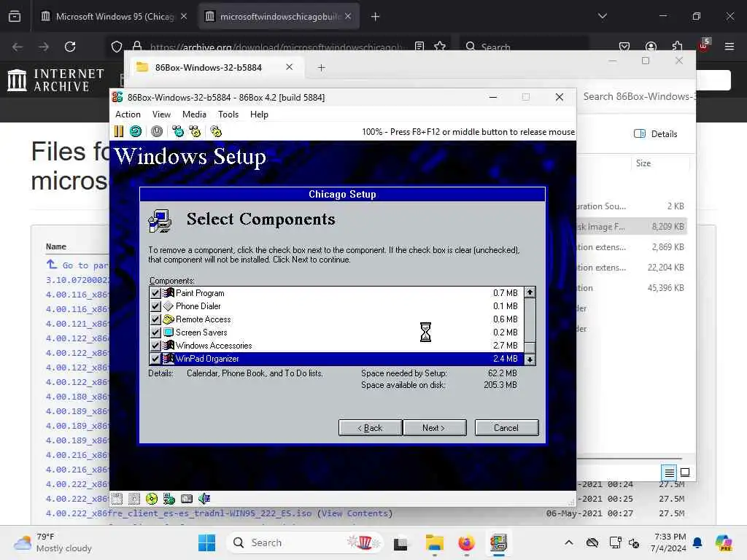Image resolution: width=747 pixels, height=560 pixels.
Task: Click the Phone Dialer component icon
Action: [x=169, y=306]
